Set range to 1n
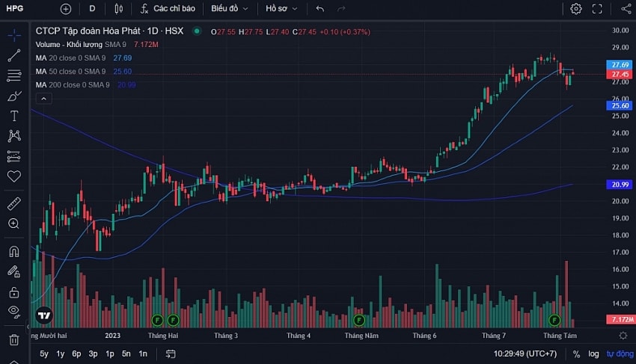Image resolution: width=636 pixels, height=364 pixels. [143, 354]
